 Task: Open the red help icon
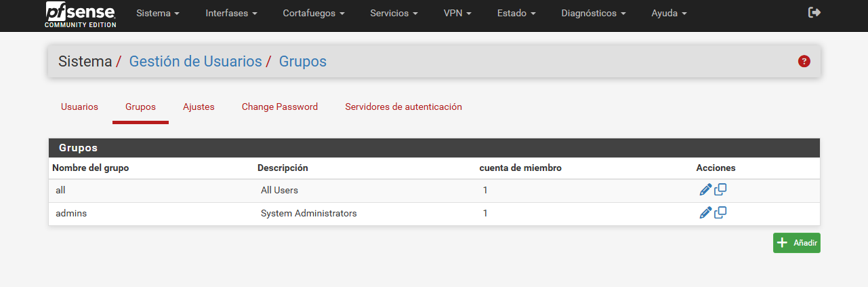coord(804,62)
